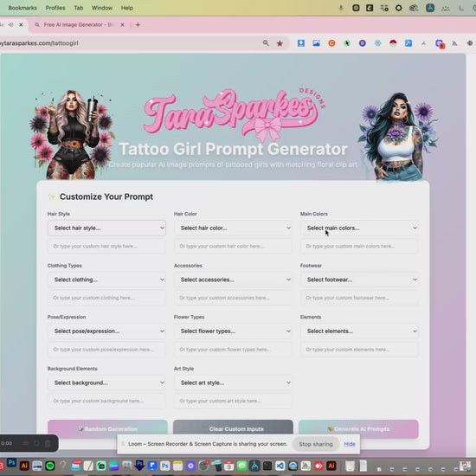Open Visual Studio Code from the Dock

click(x=280, y=466)
